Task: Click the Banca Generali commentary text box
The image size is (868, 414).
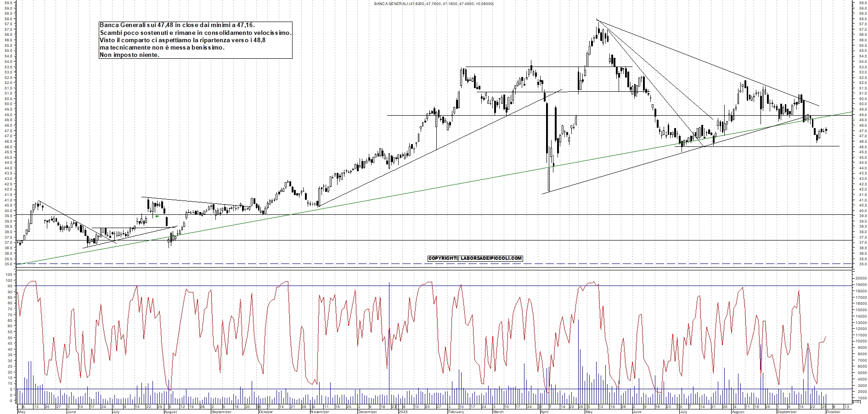Action: (196, 40)
